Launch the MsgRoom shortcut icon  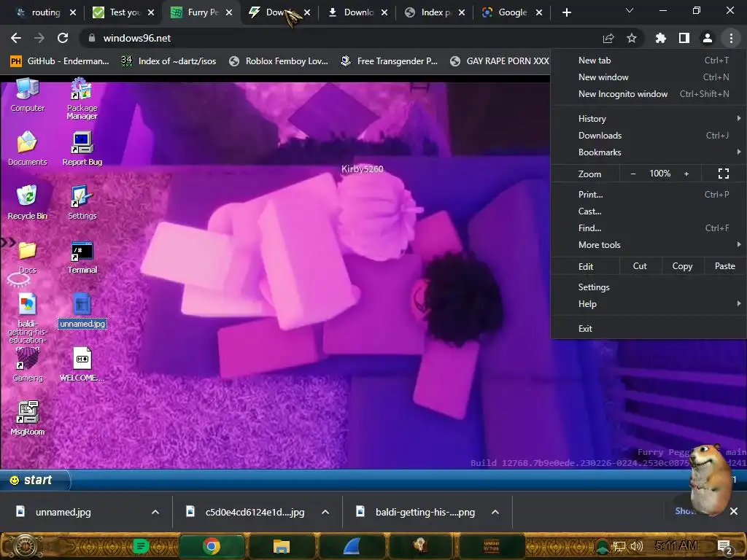27,419
